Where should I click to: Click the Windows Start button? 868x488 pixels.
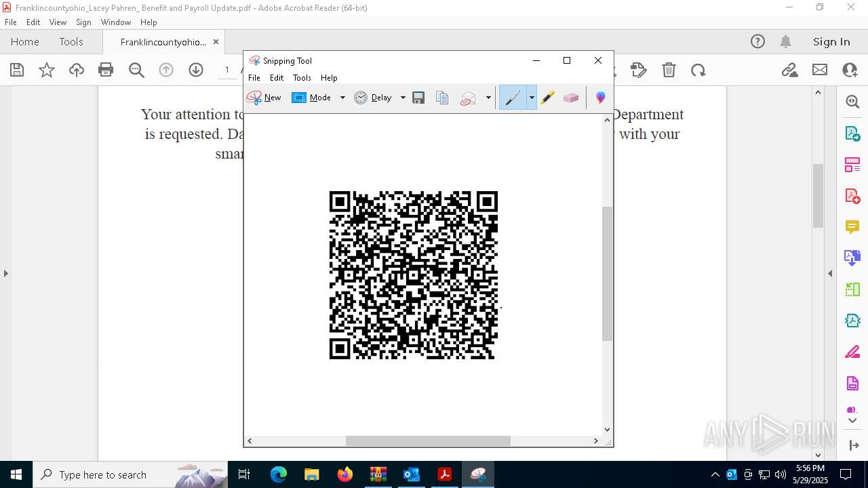pos(16,474)
